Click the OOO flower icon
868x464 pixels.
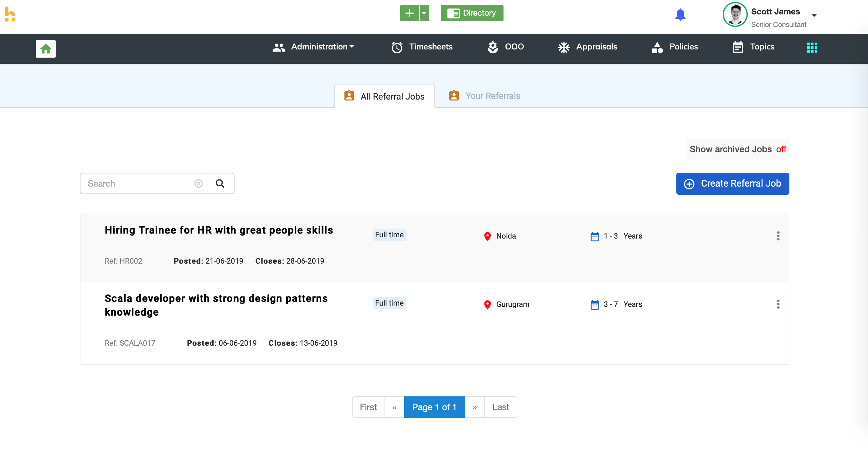(493, 47)
